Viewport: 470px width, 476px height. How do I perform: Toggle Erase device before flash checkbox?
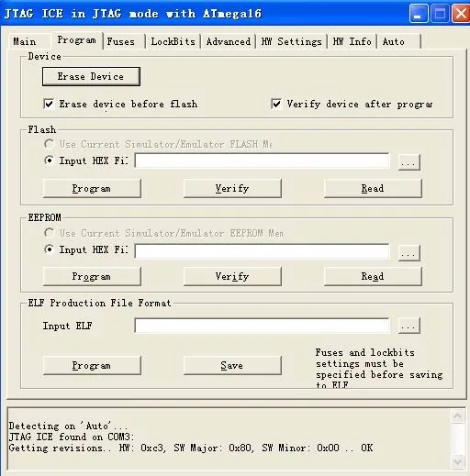[49, 104]
